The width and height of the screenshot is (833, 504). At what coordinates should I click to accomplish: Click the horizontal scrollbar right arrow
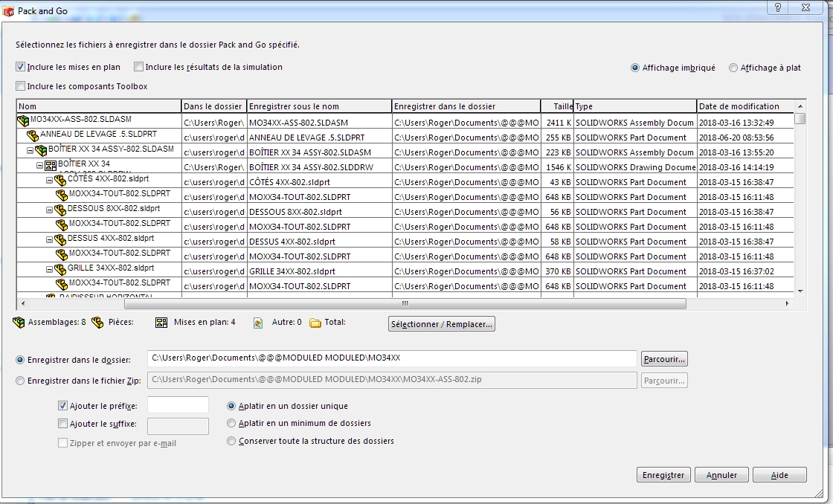pyautogui.click(x=787, y=304)
